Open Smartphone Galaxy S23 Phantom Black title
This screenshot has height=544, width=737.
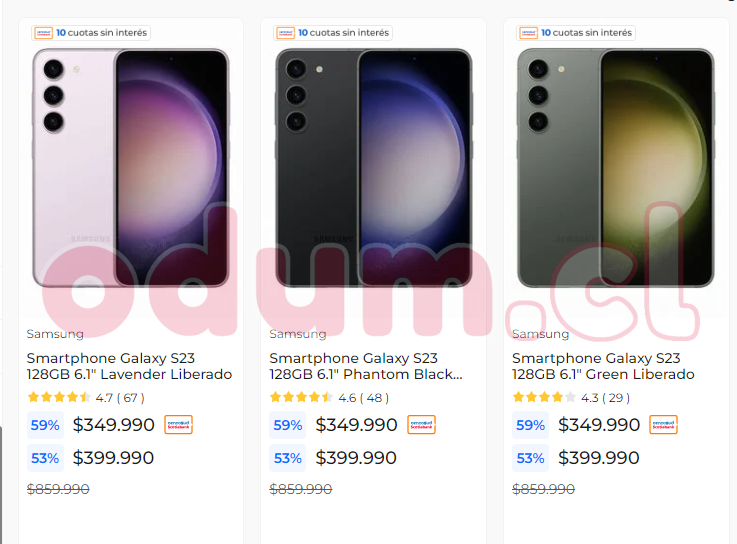(366, 366)
